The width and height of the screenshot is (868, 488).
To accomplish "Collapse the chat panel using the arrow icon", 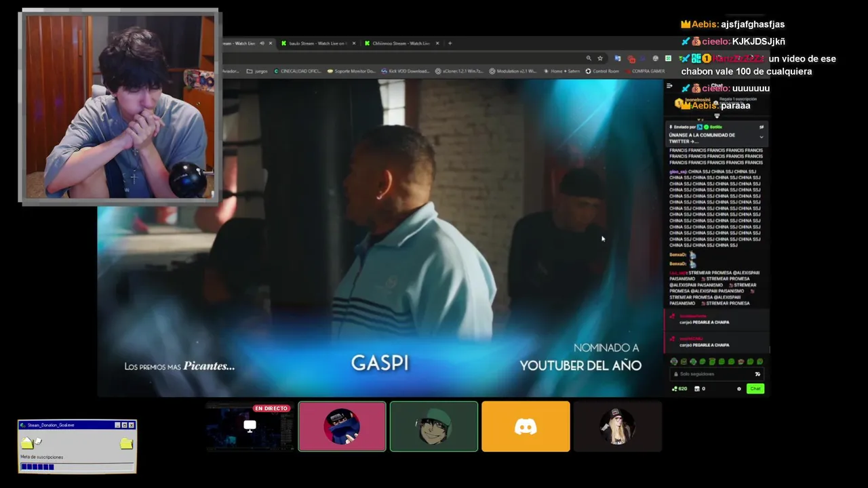I will [669, 86].
